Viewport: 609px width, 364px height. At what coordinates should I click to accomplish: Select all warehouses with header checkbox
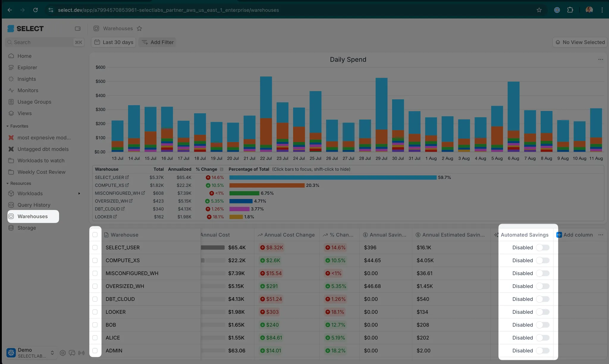pos(95,235)
